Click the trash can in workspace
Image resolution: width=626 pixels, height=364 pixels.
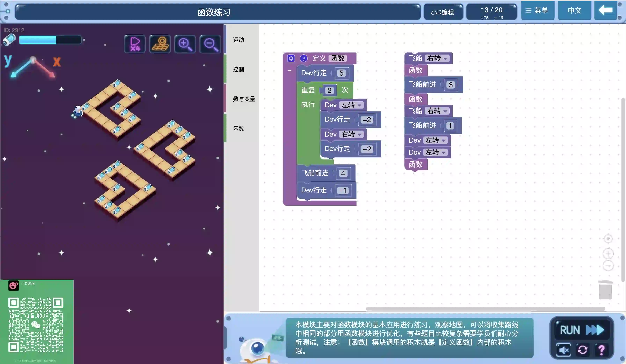click(x=605, y=289)
